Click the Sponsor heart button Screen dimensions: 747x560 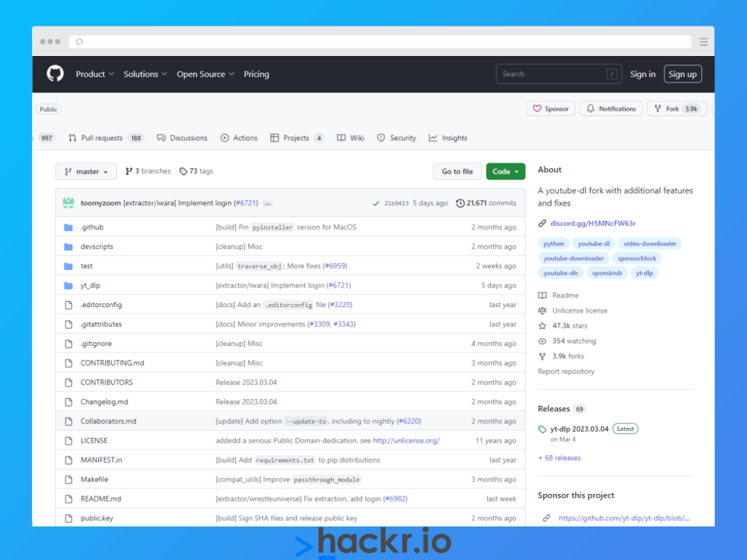point(551,109)
